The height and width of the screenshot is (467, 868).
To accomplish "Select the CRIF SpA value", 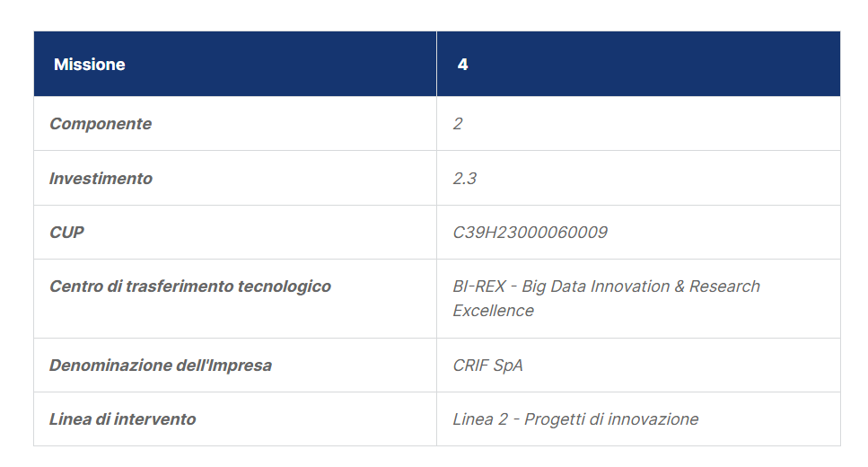I will 487,366.
